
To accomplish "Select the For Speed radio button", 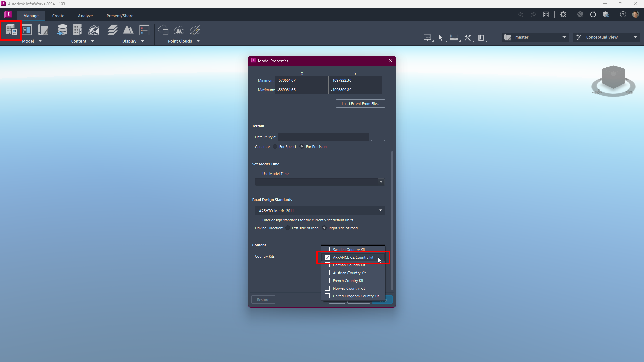I will click(275, 147).
